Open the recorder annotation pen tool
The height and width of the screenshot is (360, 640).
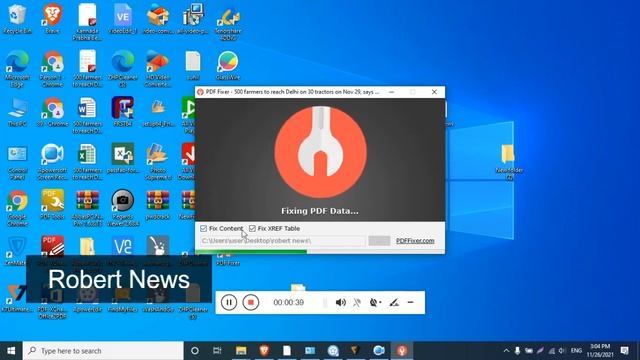394,302
